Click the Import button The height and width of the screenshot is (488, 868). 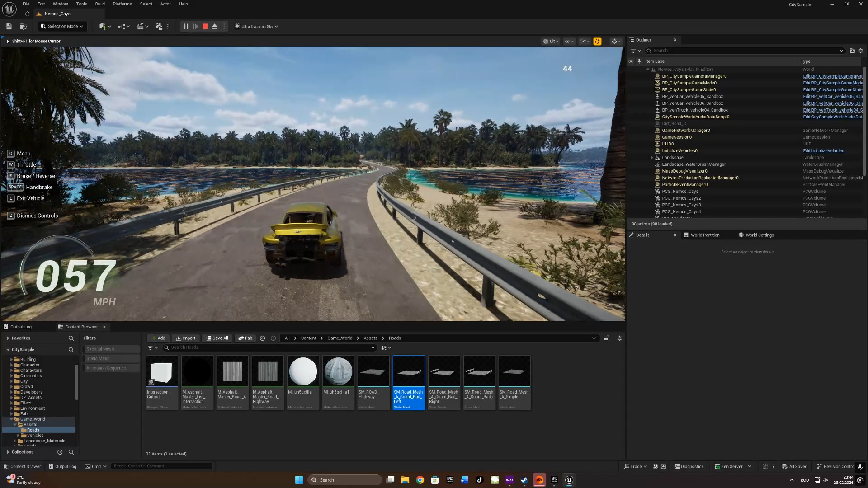point(186,338)
